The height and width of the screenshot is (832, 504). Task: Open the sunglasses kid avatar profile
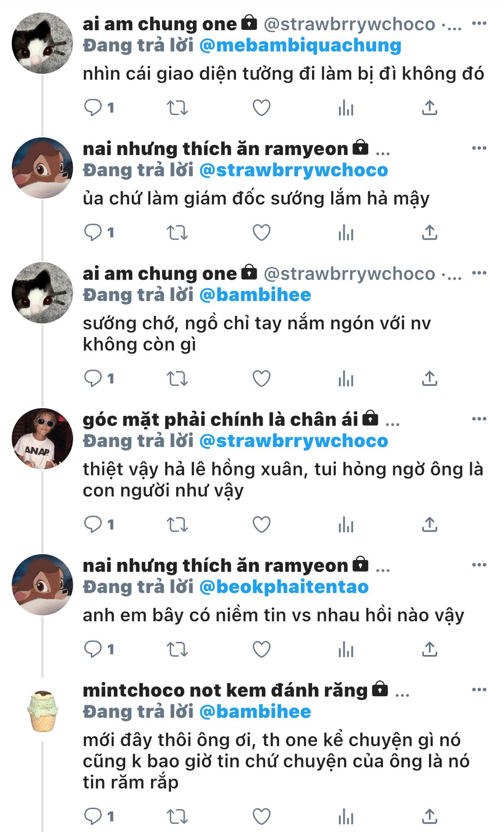[x=42, y=439]
